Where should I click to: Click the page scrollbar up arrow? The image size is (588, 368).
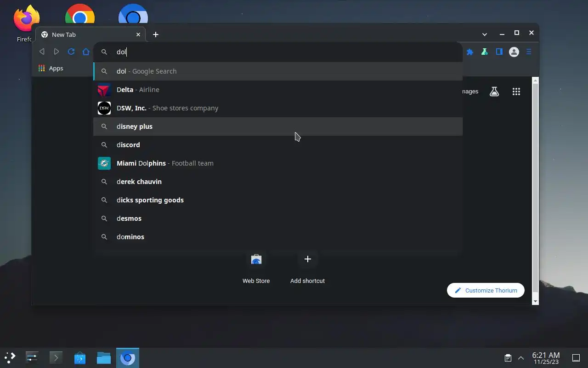[535, 80]
